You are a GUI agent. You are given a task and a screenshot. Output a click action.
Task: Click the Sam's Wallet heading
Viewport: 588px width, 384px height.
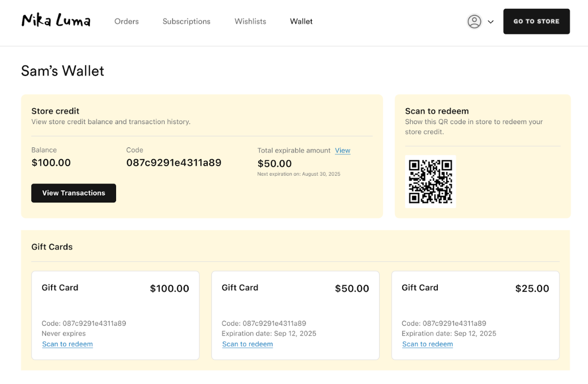click(x=62, y=71)
